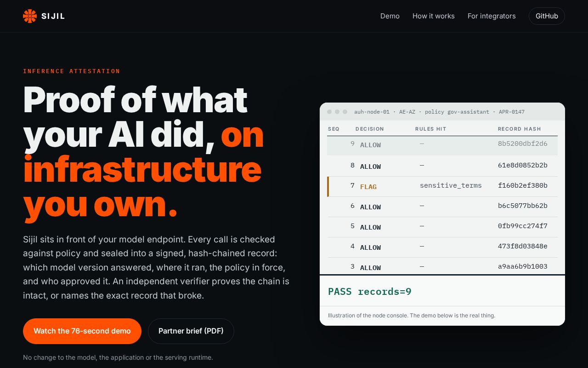
Task: Select the RECORD HASH column header
Action: 520,129
